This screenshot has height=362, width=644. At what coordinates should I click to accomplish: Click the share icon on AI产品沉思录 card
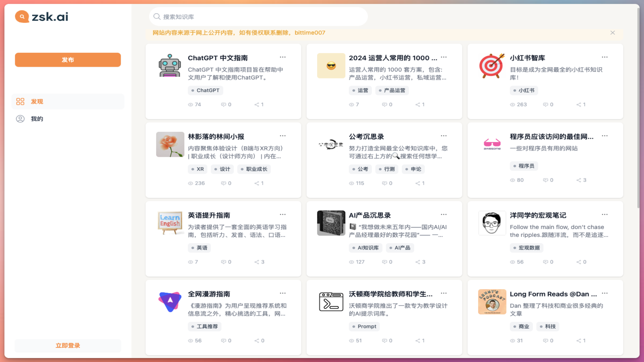pyautogui.click(x=418, y=261)
